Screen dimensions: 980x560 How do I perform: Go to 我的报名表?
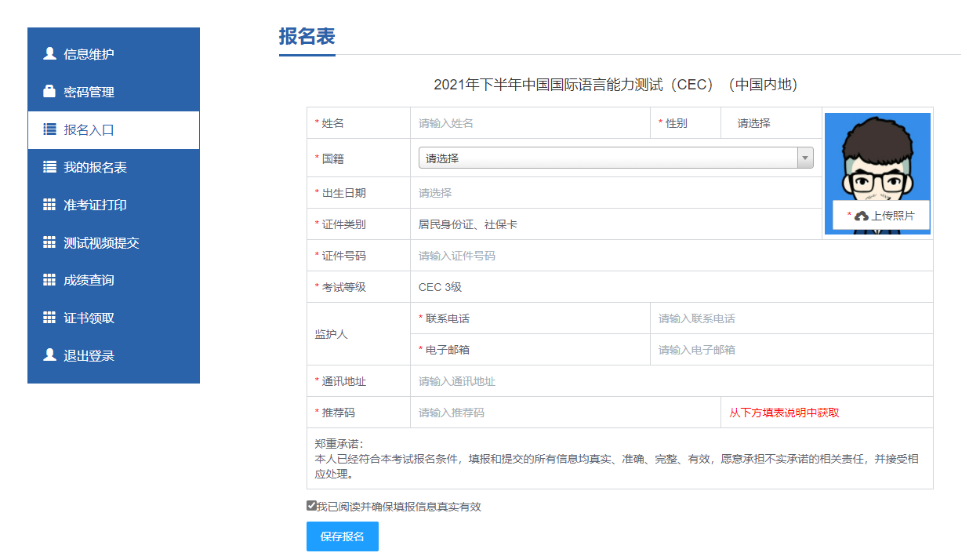(x=114, y=167)
